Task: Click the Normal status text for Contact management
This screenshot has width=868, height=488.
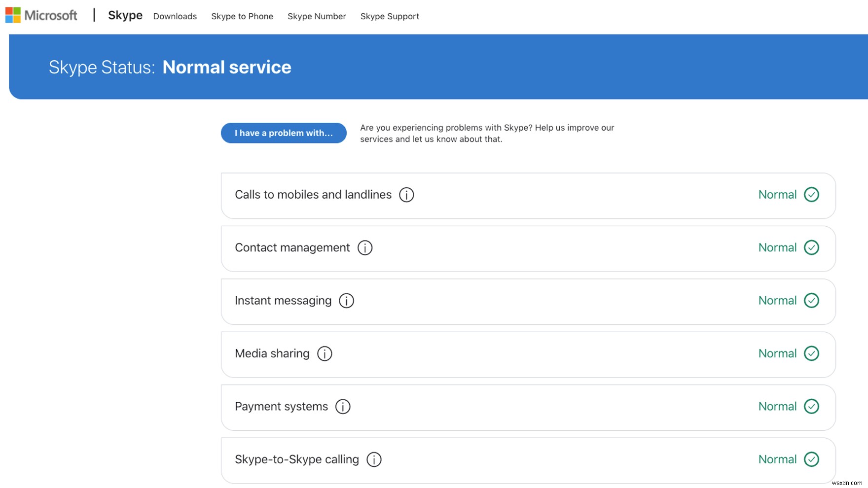Action: (x=777, y=247)
